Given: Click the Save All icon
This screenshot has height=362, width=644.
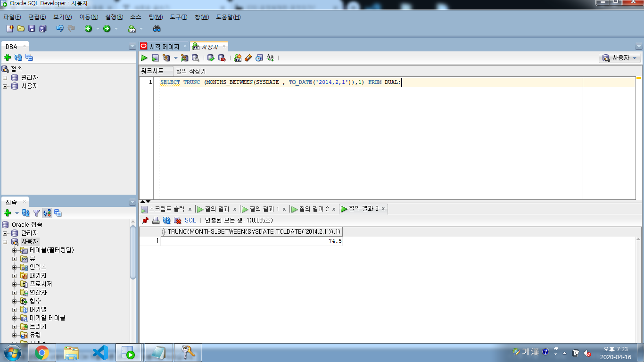Looking at the screenshot, I should [42, 29].
